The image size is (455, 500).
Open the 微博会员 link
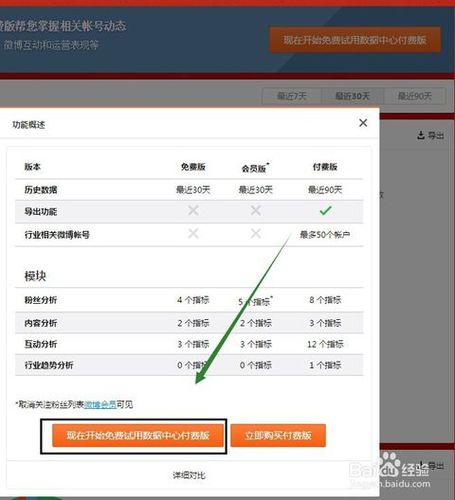[100, 405]
